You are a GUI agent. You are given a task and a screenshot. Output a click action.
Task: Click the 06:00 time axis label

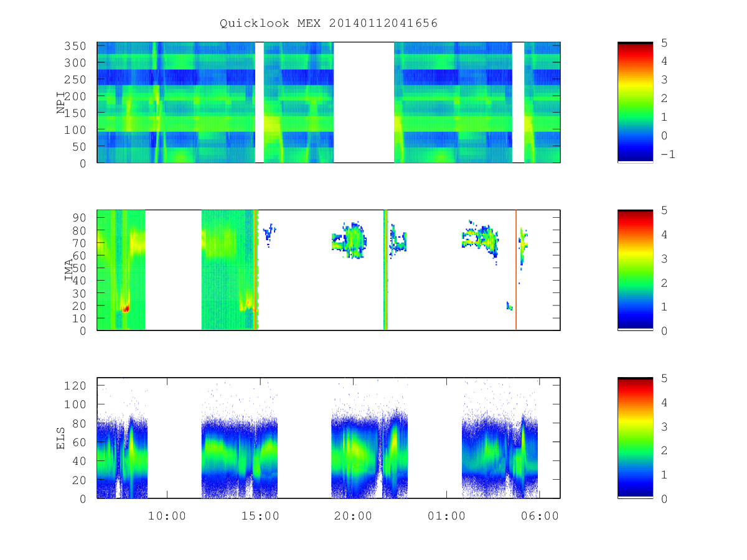coord(540,516)
